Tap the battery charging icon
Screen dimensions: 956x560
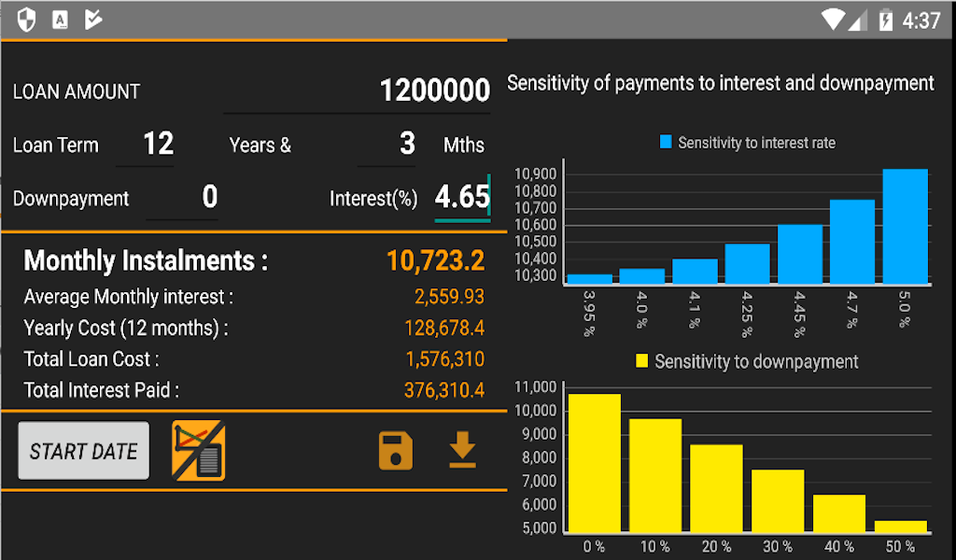[x=886, y=21]
